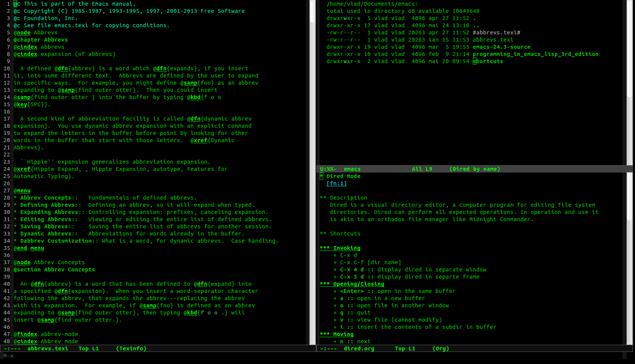Collapse the Opening/Closing org heading
Image resolution: width=635 pixels, height=364 pixels.
[352, 284]
